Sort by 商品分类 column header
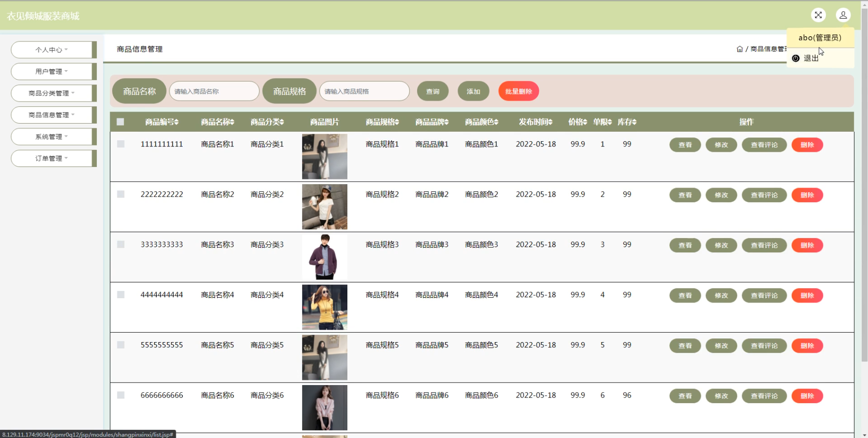 coord(267,122)
